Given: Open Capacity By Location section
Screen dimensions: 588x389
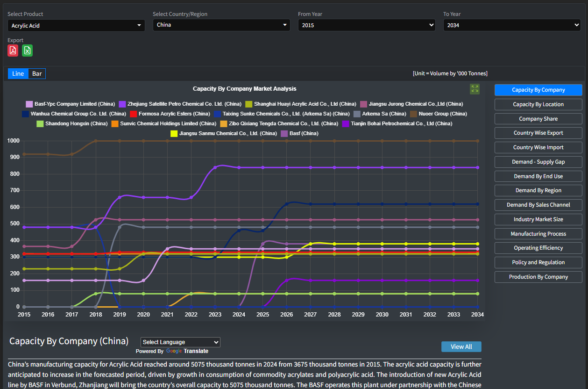Looking at the screenshot, I should click(x=538, y=104).
